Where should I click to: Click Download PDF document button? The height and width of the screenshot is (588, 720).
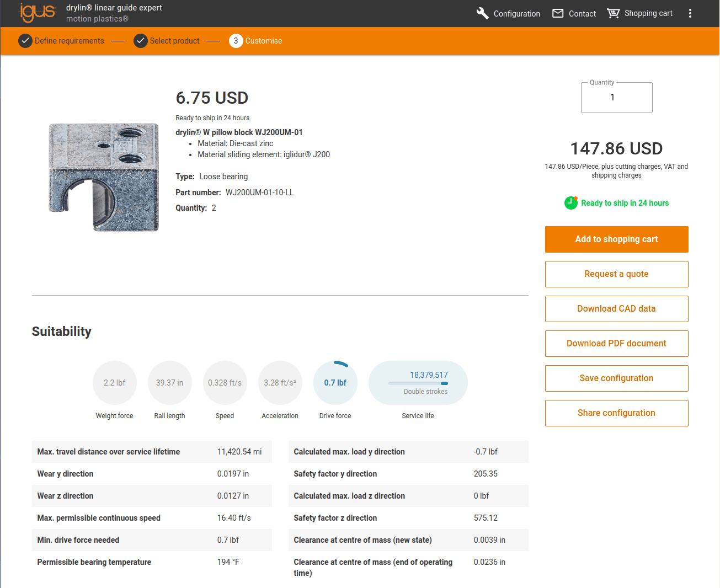pyautogui.click(x=617, y=344)
